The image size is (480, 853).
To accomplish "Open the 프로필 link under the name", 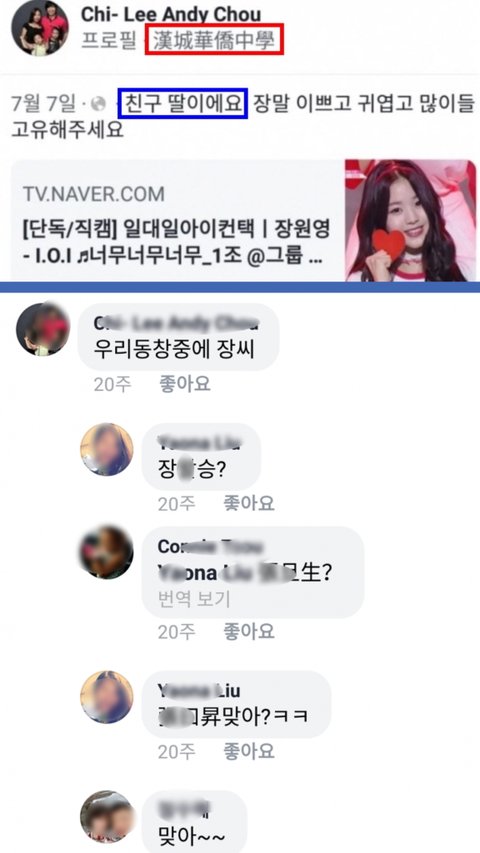I will click(x=108, y=41).
